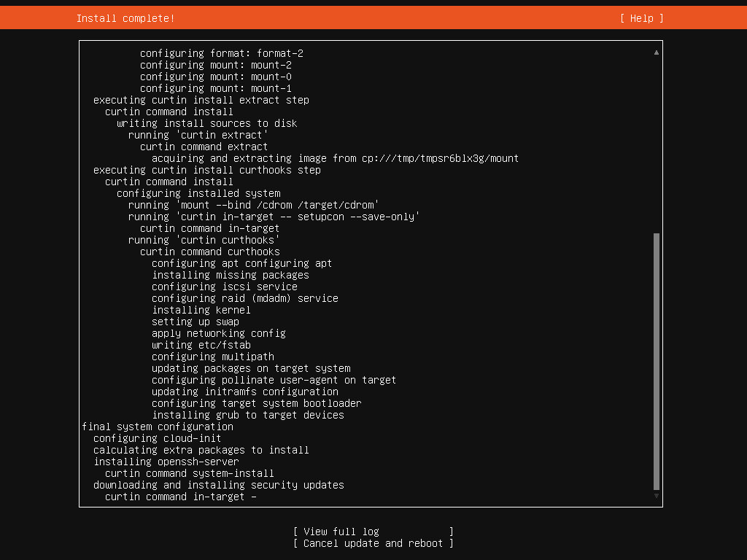The height and width of the screenshot is (560, 747).
Task: Select 'executing curtin install extract step' line
Action: (201, 100)
